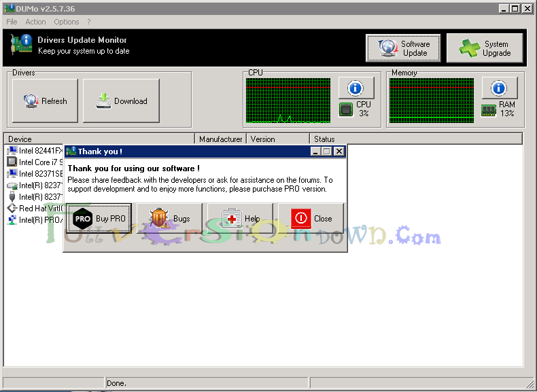Sort by the Manufacturer column header
Viewport: 537px width, 392px height.
click(220, 139)
